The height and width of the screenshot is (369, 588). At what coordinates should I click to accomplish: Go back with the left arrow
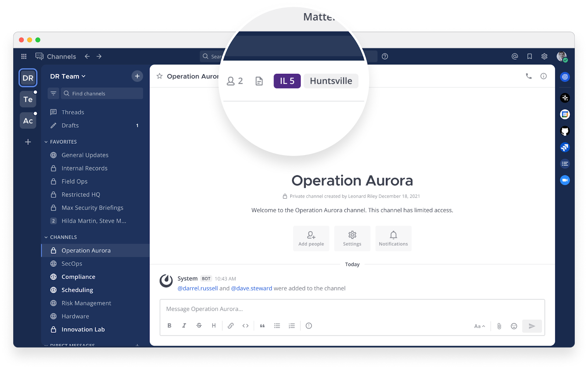(x=87, y=56)
